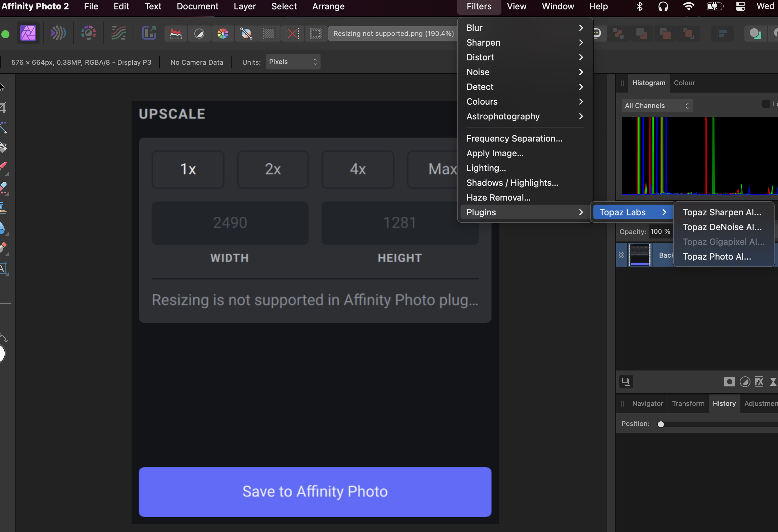Open layer effects FX icon

click(x=759, y=382)
